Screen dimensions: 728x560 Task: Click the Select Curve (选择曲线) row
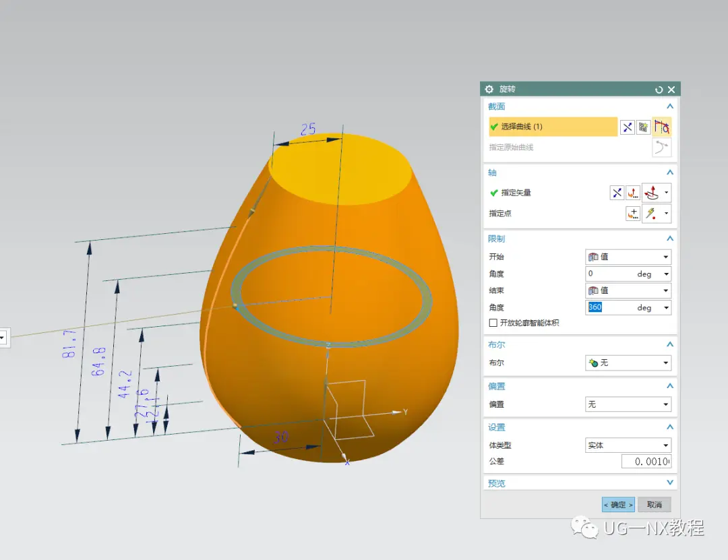coord(553,127)
